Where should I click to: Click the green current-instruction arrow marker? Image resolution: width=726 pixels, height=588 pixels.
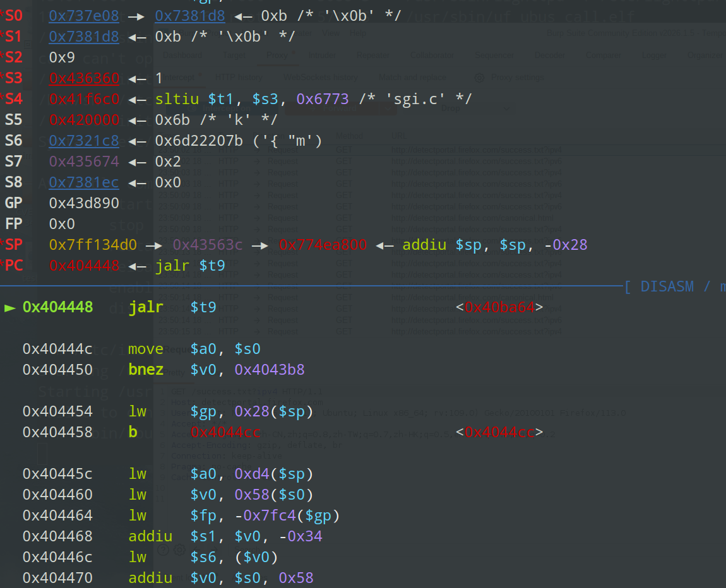(9, 308)
